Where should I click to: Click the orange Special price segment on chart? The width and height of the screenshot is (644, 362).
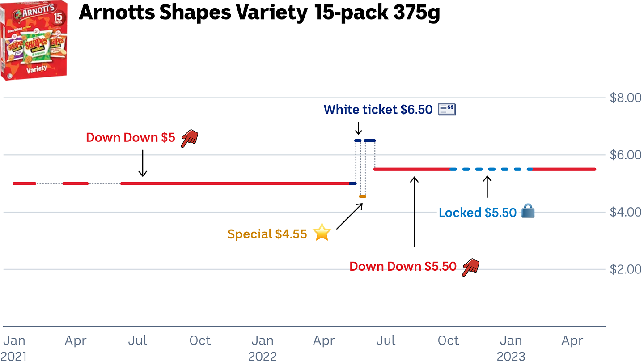coord(363,196)
